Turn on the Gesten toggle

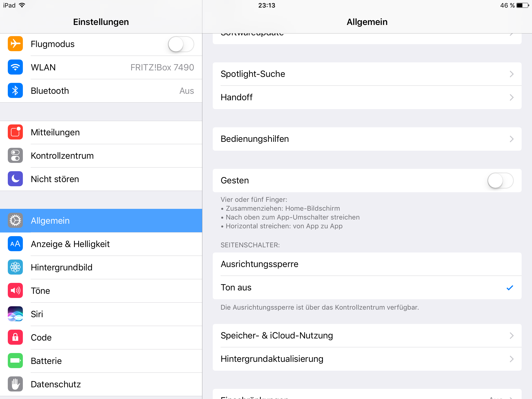pyautogui.click(x=500, y=181)
